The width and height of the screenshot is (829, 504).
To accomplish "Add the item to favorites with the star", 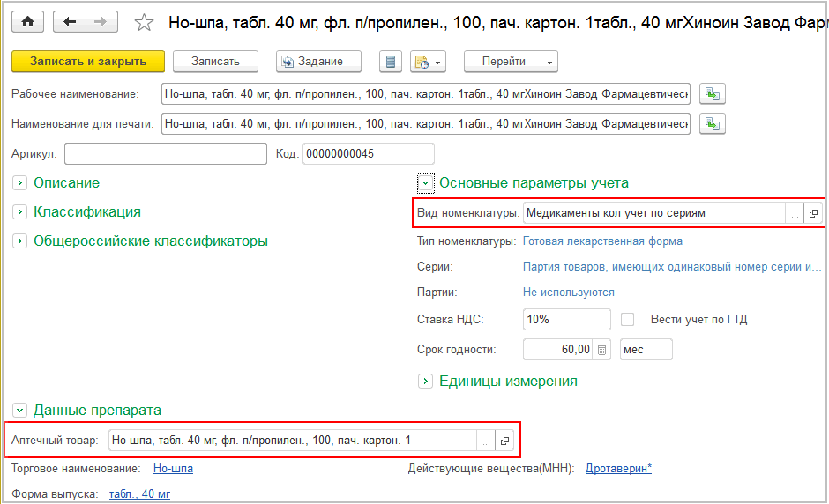I will pos(144,22).
